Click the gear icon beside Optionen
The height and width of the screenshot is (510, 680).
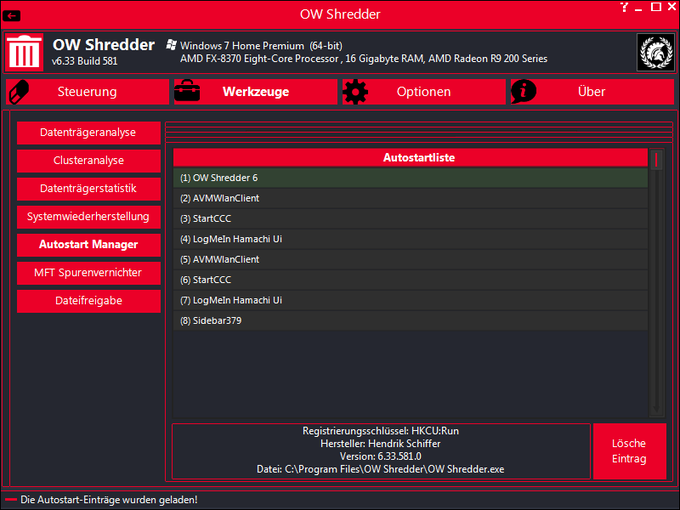click(x=355, y=92)
